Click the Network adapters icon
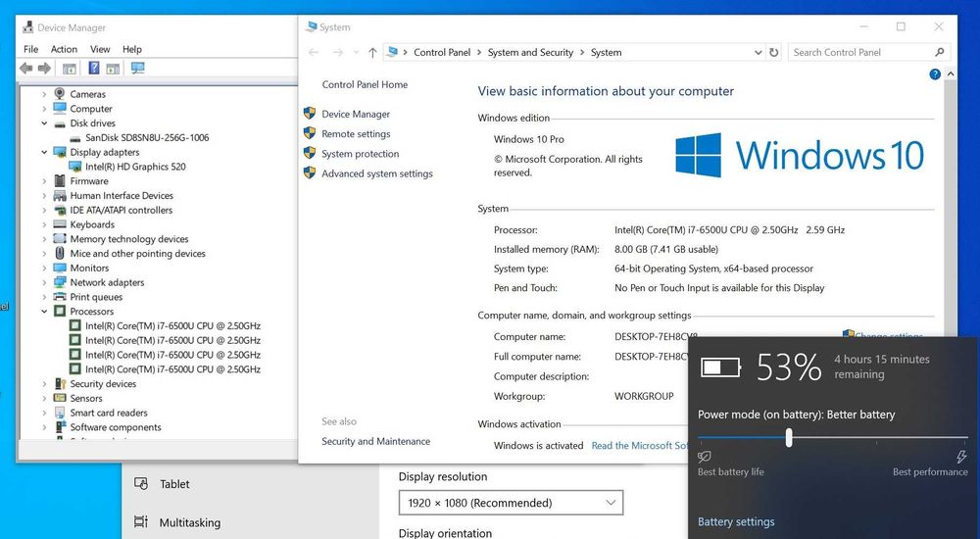Viewport: 980px width, 539px height. (x=60, y=282)
